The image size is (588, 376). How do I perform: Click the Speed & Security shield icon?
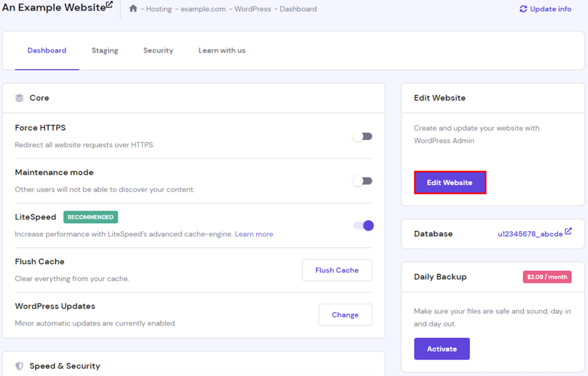tap(20, 366)
